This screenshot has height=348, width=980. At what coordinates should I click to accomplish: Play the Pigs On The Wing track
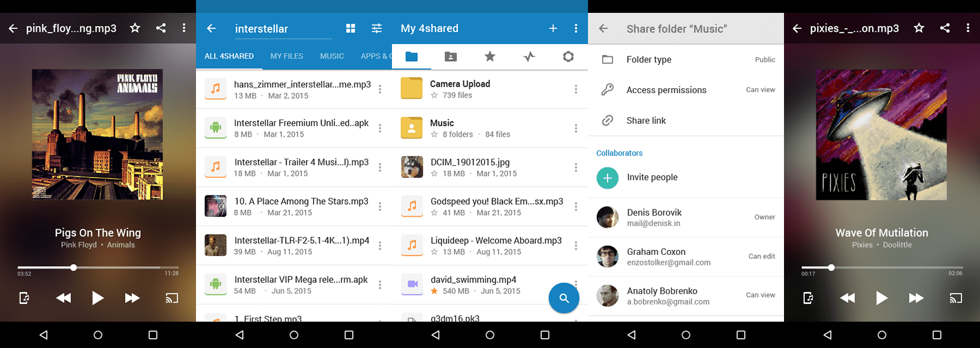point(97,298)
